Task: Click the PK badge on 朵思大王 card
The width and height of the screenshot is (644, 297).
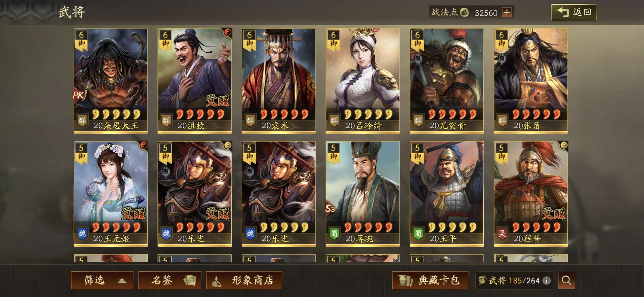Action: click(78, 95)
